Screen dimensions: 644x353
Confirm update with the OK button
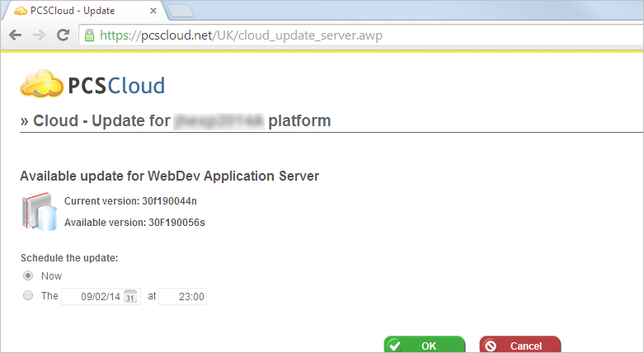tap(425, 345)
